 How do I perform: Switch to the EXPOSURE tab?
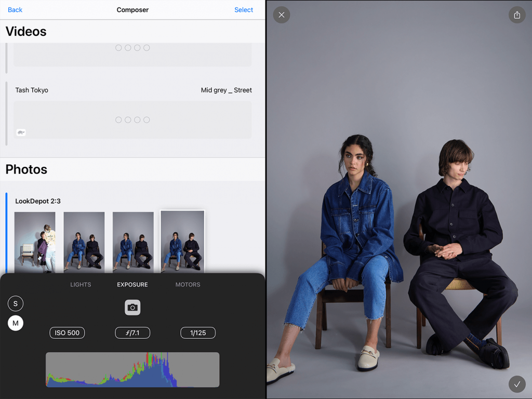(132, 285)
